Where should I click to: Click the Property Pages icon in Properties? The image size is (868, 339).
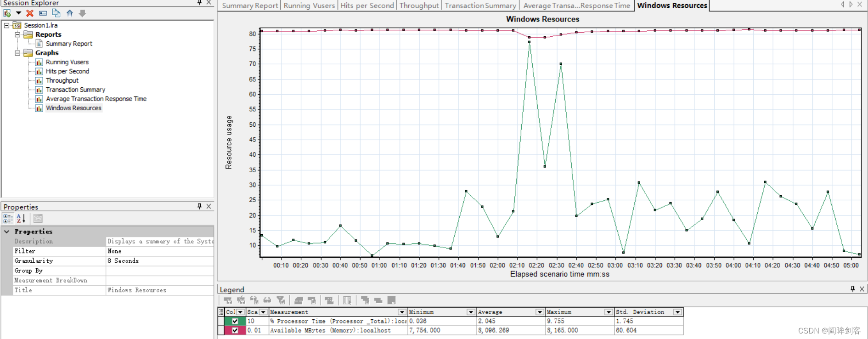coord(38,219)
